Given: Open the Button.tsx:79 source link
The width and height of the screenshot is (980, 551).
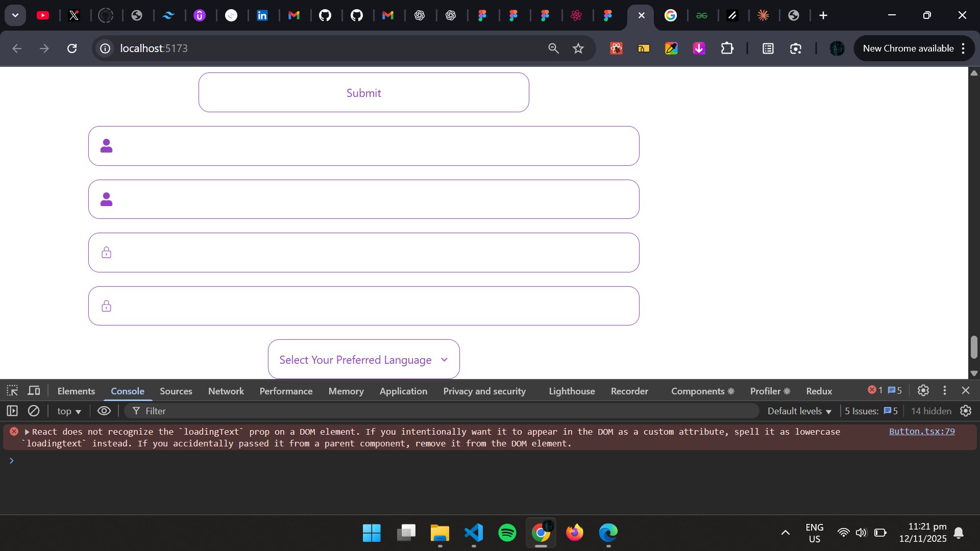Looking at the screenshot, I should pyautogui.click(x=921, y=432).
